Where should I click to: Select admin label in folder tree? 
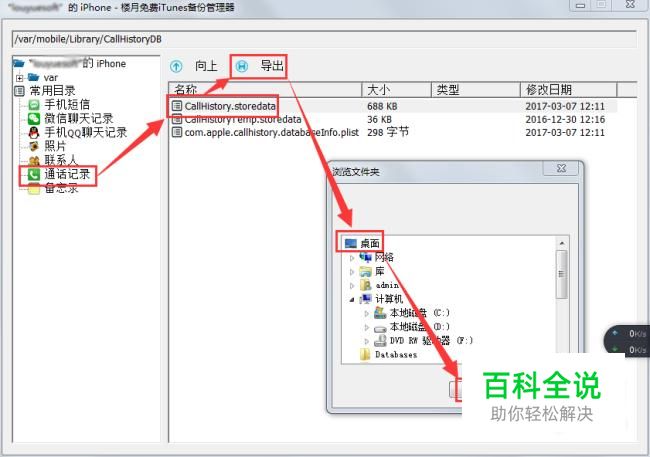pos(387,285)
